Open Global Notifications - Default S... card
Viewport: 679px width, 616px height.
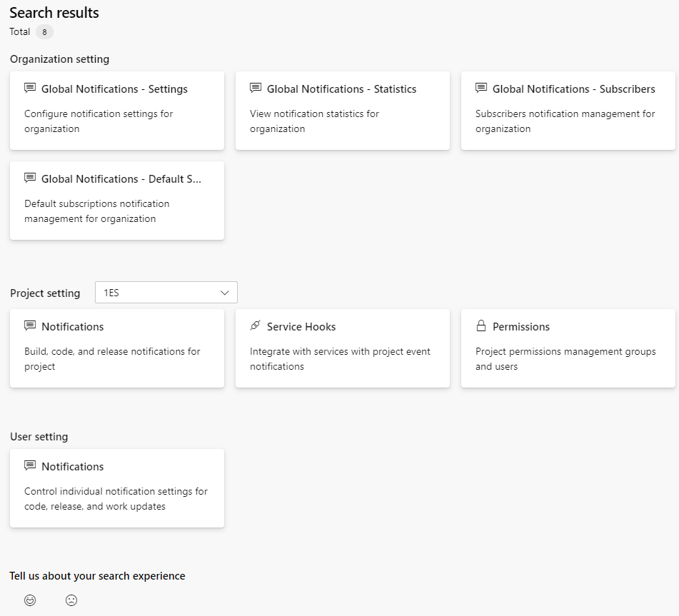[117, 201]
